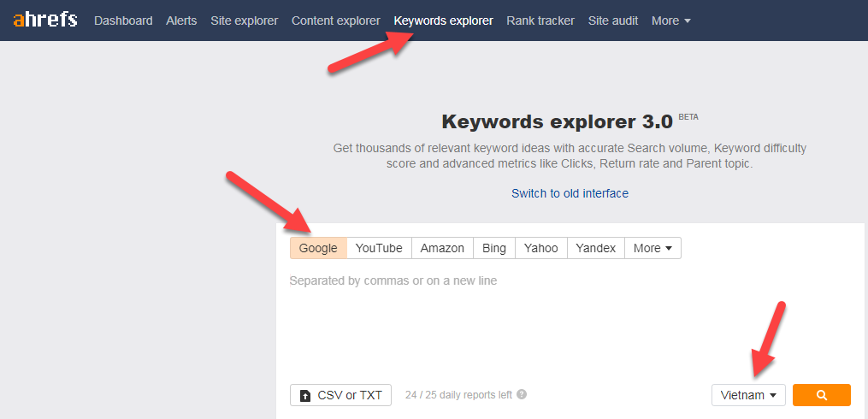
Task: Open Site explorer
Action: click(x=244, y=21)
